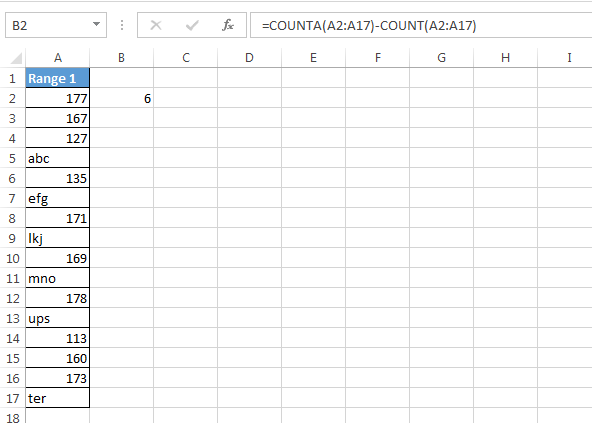592x423 pixels.
Task: Select cell containing value 178
Action: (57, 298)
